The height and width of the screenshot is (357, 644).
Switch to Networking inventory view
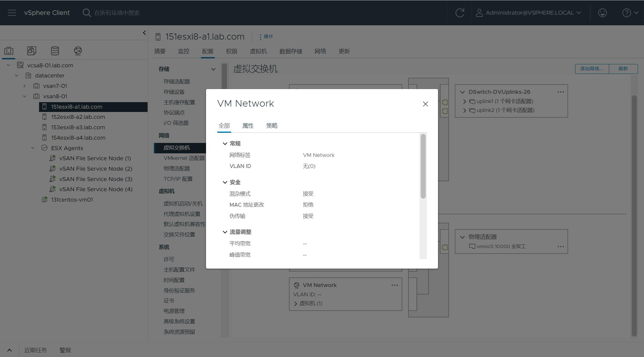click(x=78, y=51)
